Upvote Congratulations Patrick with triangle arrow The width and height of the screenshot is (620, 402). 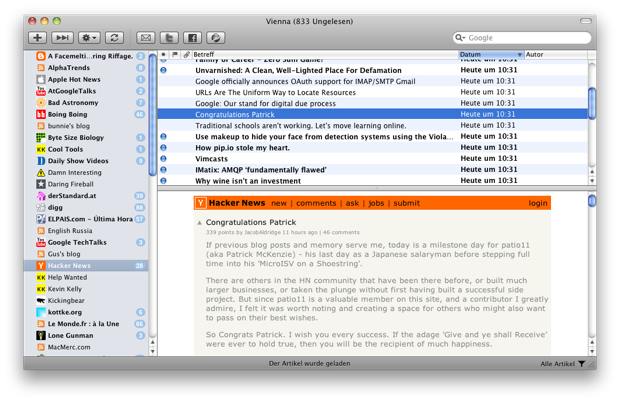[200, 223]
